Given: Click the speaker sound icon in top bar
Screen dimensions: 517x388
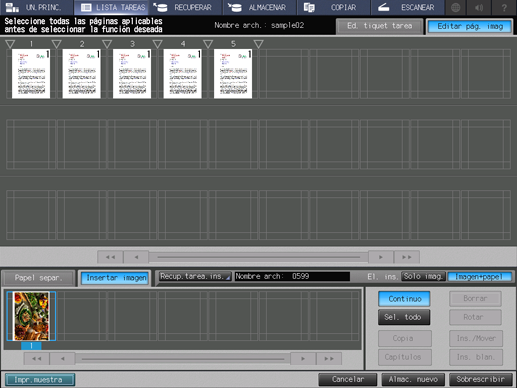Looking at the screenshot, I should click(x=479, y=7).
